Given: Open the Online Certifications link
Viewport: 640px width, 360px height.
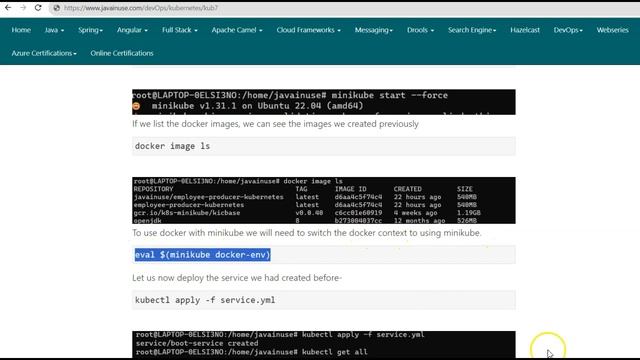Looking at the screenshot, I should click(122, 53).
